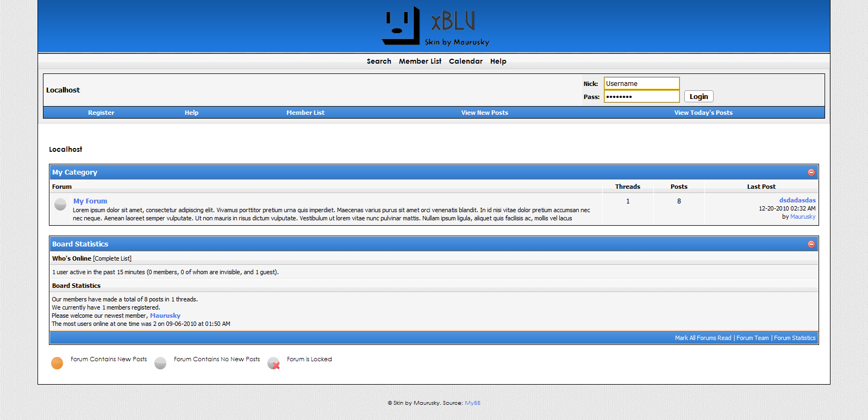Open Calendar in the top menu
868x420 pixels.
[466, 61]
